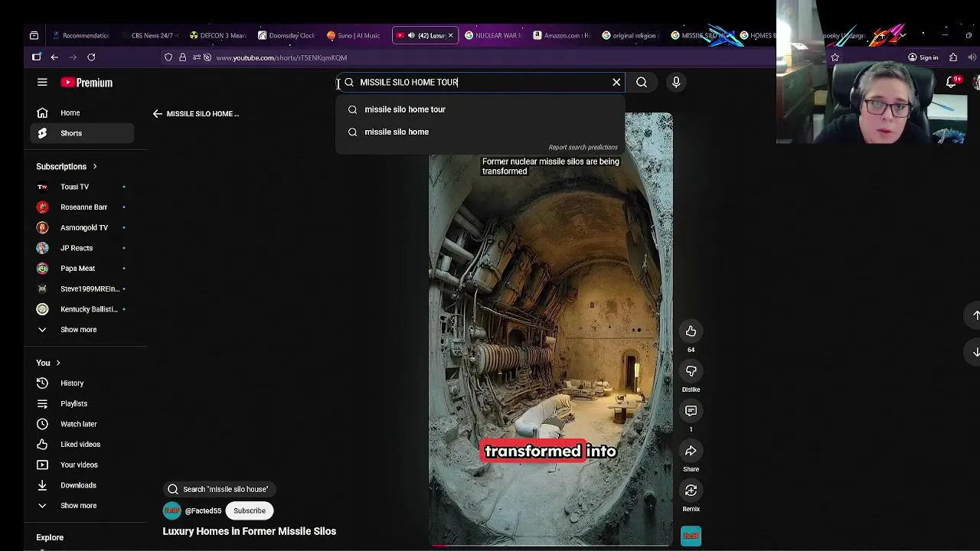
Task: Pause the playing short video
Action: [x=550, y=329]
